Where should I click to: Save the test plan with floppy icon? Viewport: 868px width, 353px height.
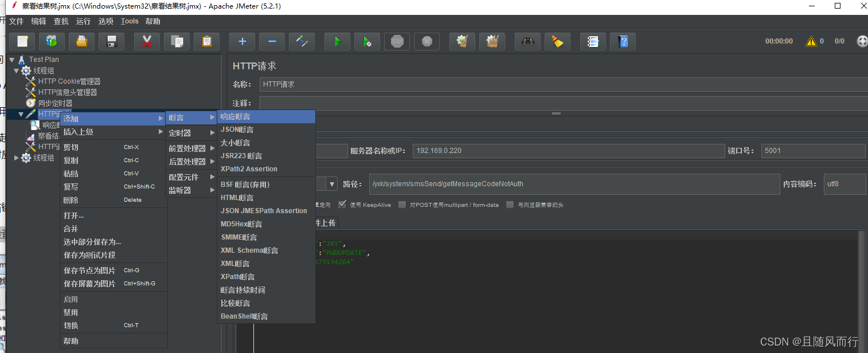pyautogui.click(x=112, y=41)
